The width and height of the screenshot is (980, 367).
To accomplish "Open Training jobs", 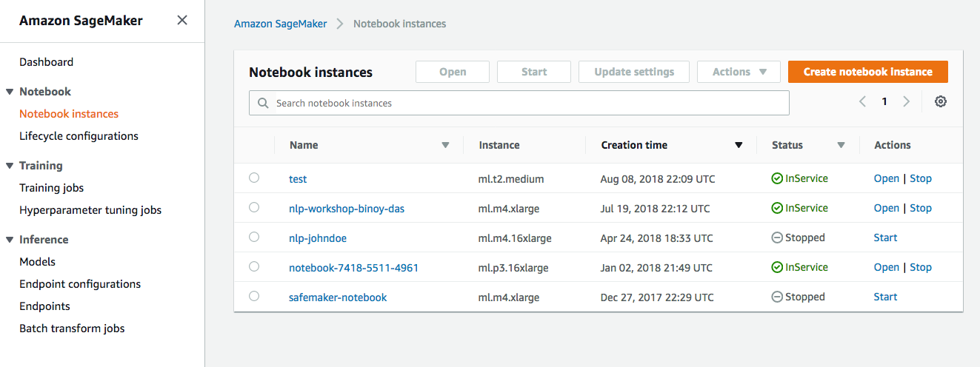I will coord(51,188).
